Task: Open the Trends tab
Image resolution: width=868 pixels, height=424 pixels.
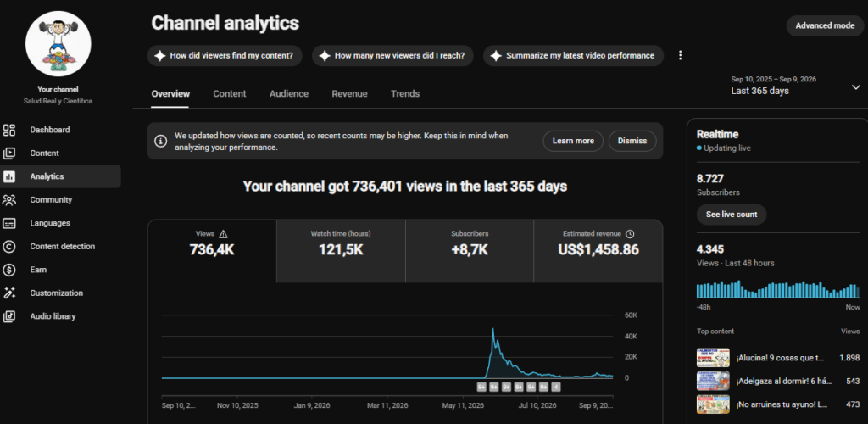Action: point(405,93)
